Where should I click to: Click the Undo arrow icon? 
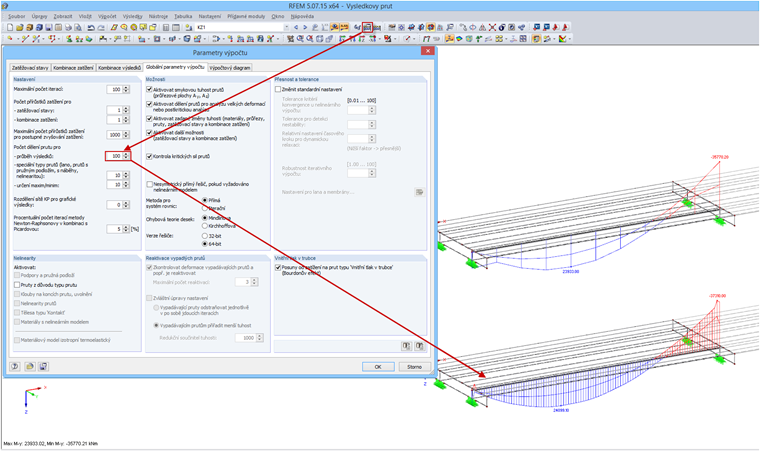91,28
